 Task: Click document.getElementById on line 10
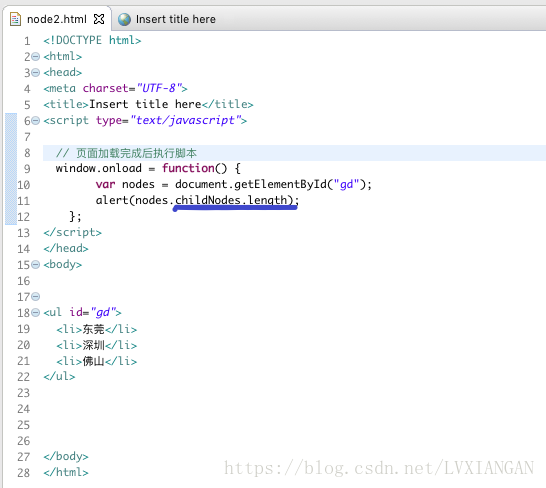point(251,184)
